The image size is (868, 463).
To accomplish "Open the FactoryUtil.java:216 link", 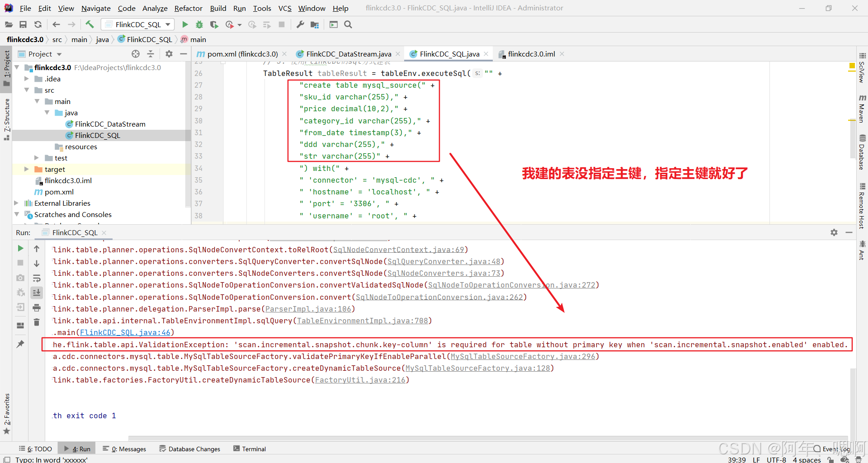I will (360, 380).
